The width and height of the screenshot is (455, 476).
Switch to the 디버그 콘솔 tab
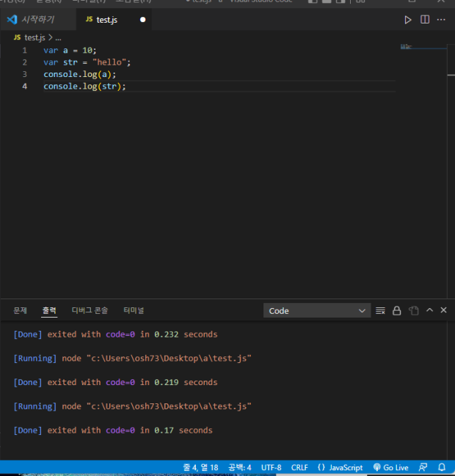pyautogui.click(x=90, y=310)
